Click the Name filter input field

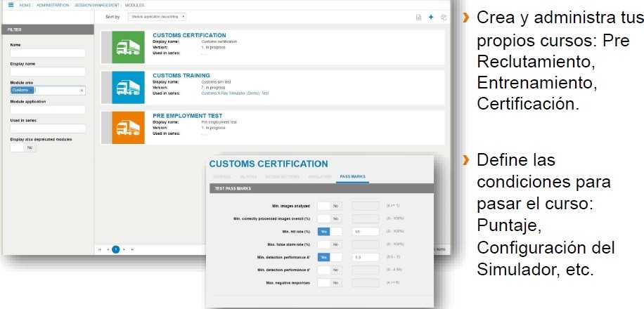coord(48,53)
